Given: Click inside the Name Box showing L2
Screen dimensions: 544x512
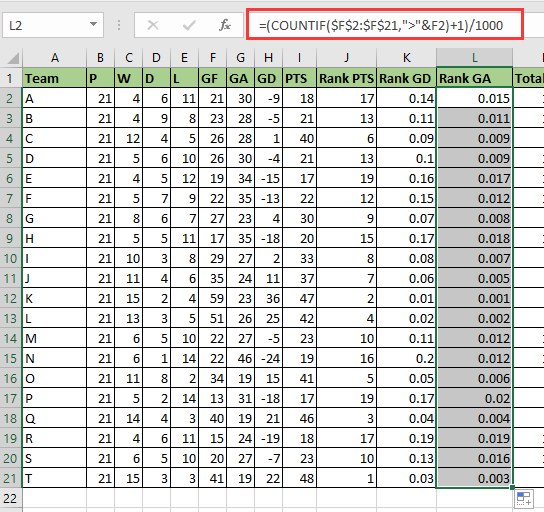Looking at the screenshot, I should [45, 25].
